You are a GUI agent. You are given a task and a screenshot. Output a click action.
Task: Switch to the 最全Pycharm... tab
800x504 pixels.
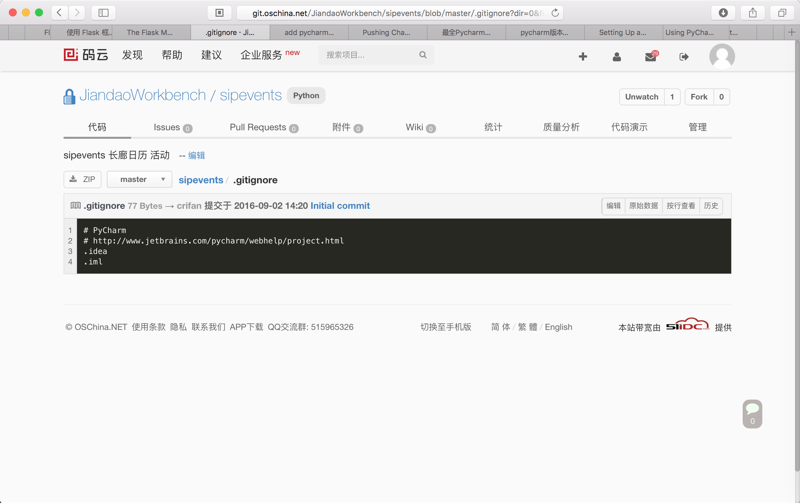466,32
